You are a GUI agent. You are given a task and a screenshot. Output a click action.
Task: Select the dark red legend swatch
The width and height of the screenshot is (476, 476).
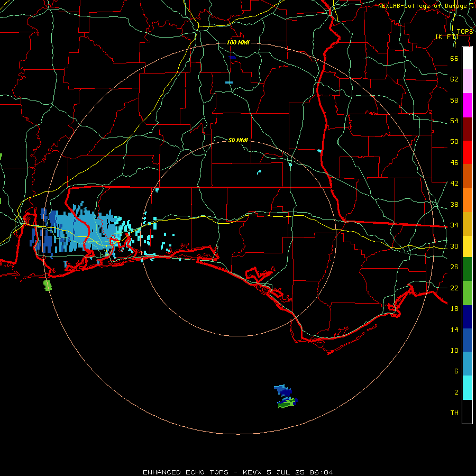[467, 129]
